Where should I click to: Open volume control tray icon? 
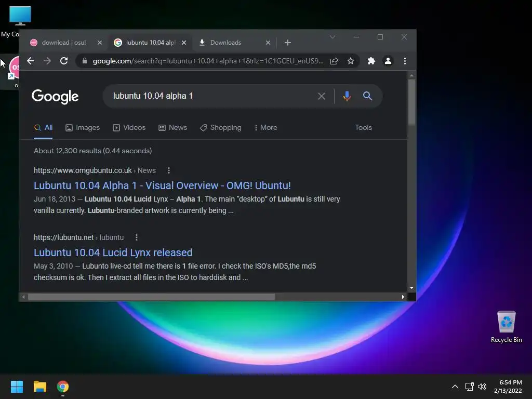(482, 387)
